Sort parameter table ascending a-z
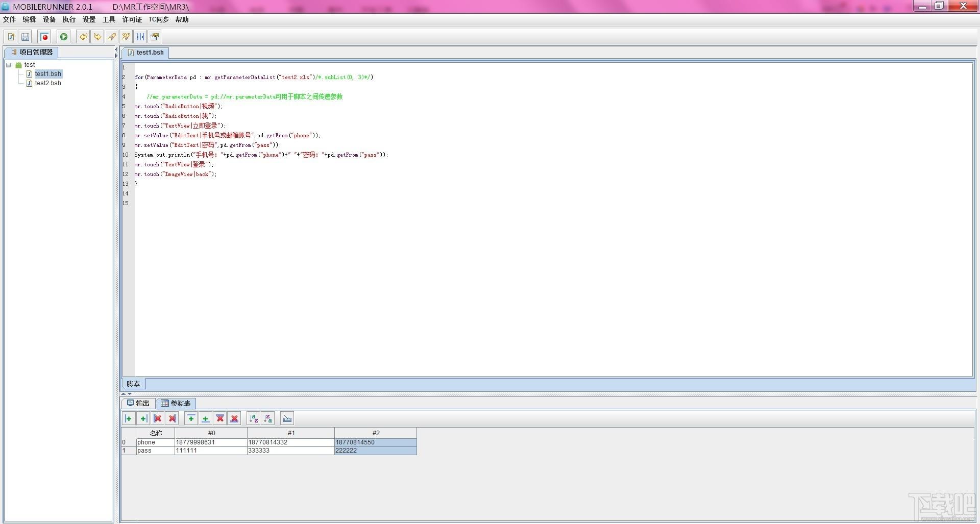Viewport: 980px width, 524px height. (x=253, y=419)
